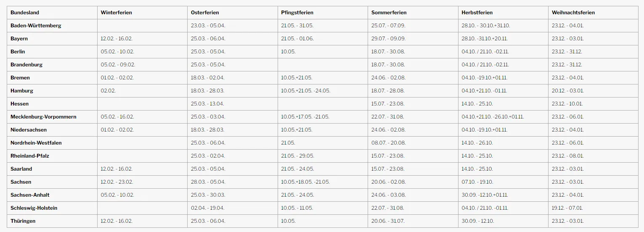Select Bremen's Pfingstferien 10.05.+21.05. cell

click(x=297, y=78)
